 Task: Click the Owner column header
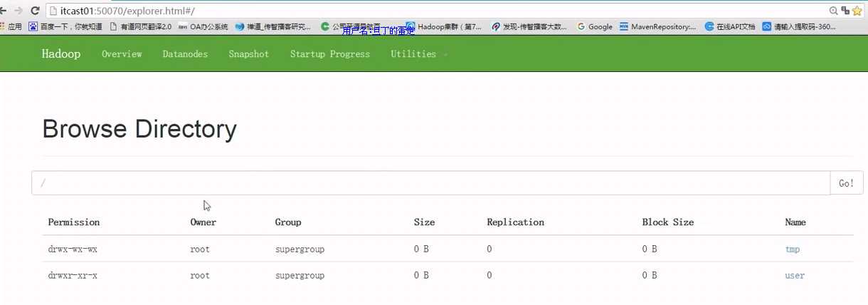pos(203,222)
